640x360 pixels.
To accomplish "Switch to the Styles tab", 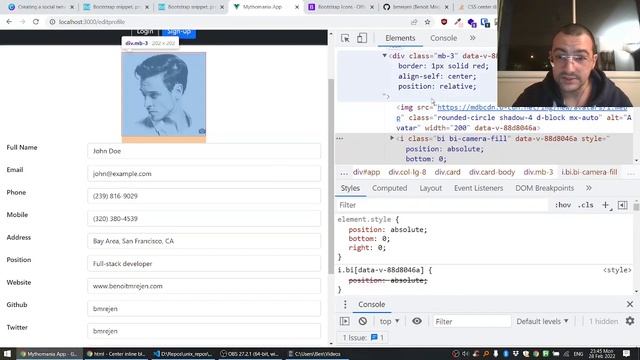I will tap(350, 188).
